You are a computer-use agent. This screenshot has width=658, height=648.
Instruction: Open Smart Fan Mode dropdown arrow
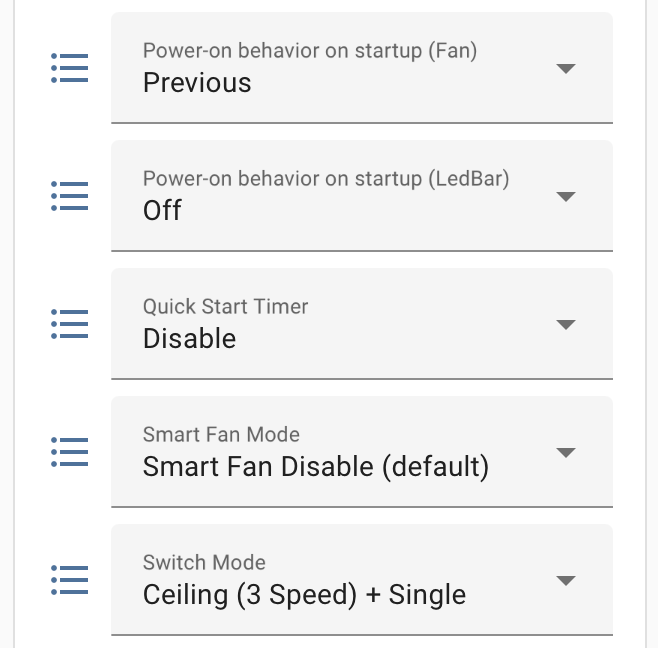(565, 453)
